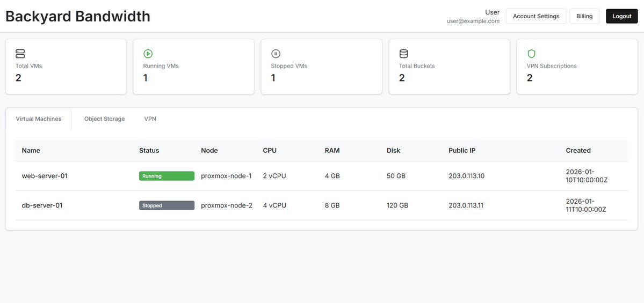Screen dimensions: 644x303
Task: Click the Total VMs label
Action: tap(29, 66)
